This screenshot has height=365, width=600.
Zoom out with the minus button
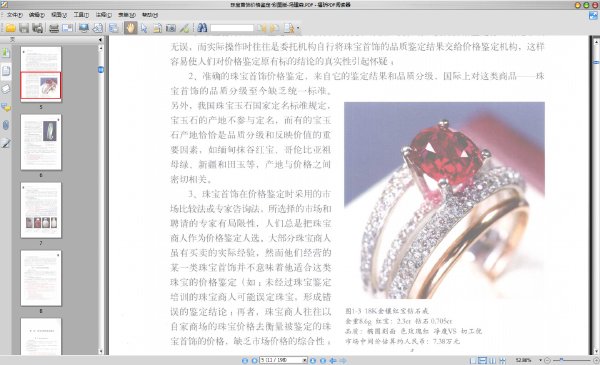547,360
